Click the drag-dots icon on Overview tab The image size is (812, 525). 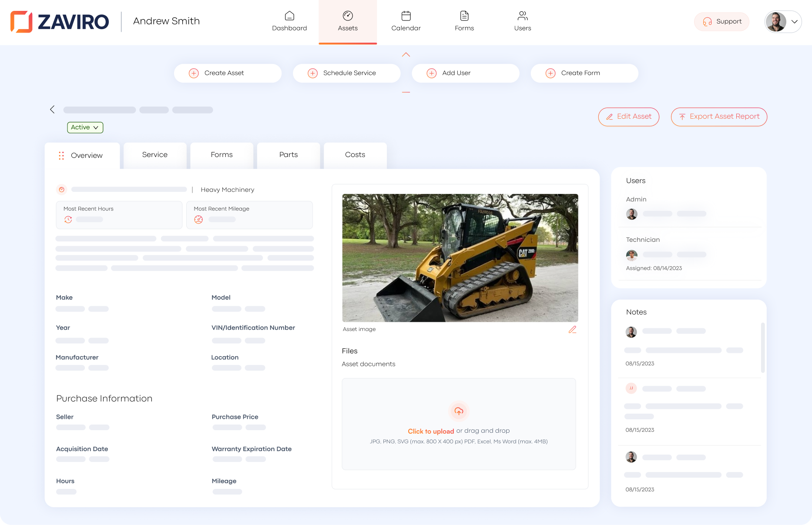point(61,156)
